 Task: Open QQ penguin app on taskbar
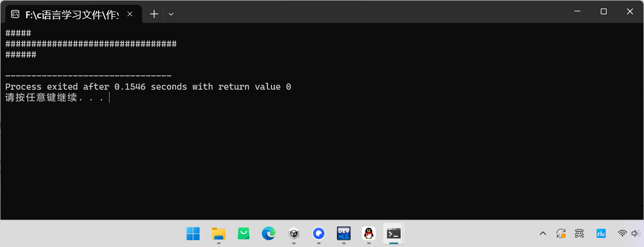coord(369,233)
